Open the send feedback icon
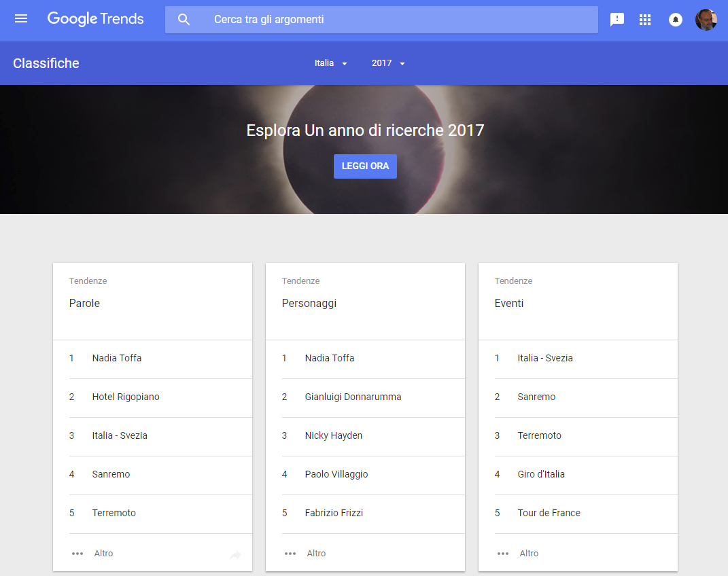 [617, 20]
